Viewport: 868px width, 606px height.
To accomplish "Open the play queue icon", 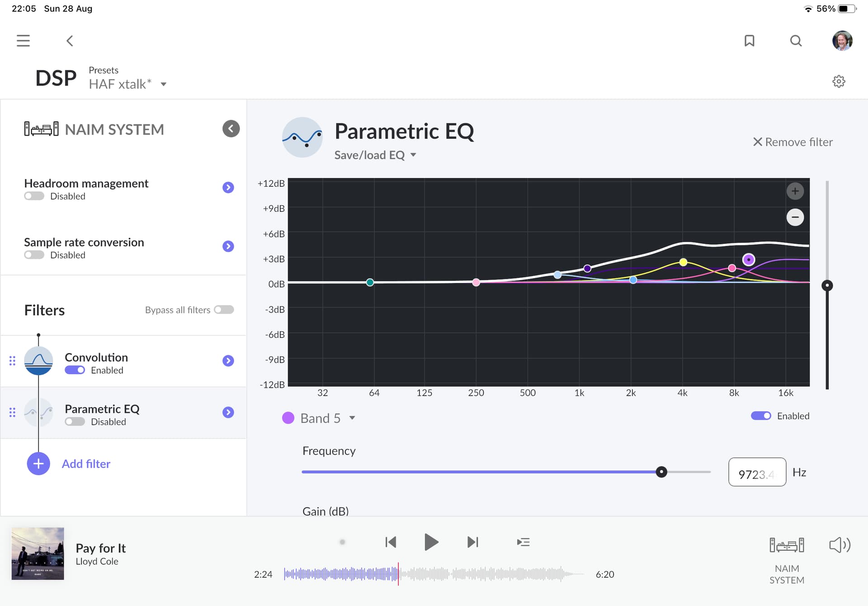I will (x=523, y=542).
